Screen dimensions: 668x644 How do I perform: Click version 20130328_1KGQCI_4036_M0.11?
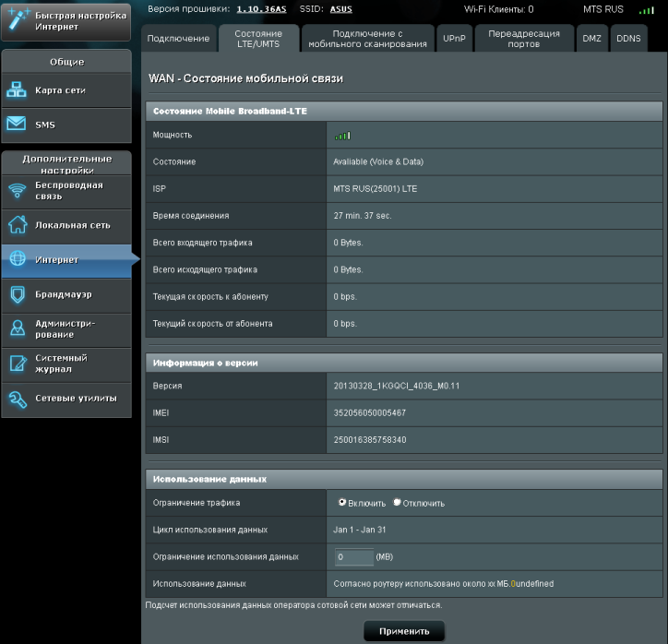pos(396,386)
